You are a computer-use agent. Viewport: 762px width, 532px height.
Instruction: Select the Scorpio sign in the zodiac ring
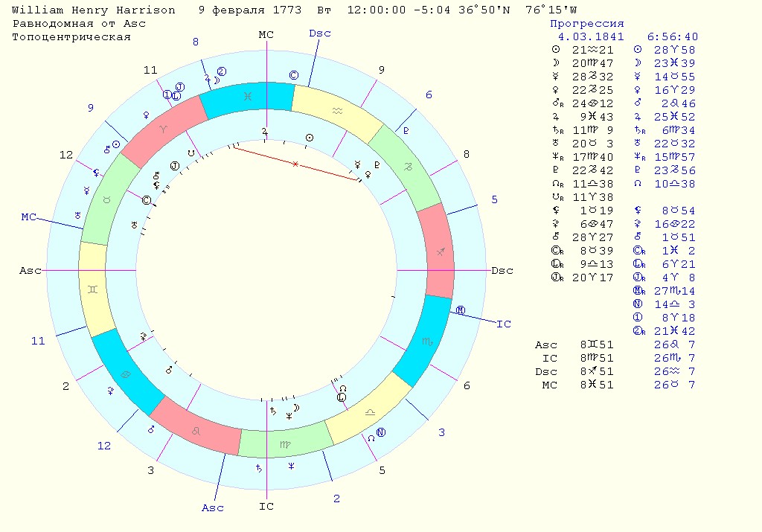click(x=427, y=342)
